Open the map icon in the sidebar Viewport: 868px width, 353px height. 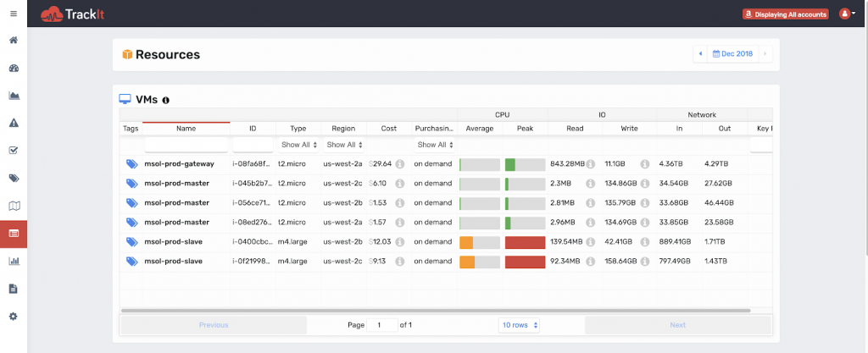click(x=13, y=205)
